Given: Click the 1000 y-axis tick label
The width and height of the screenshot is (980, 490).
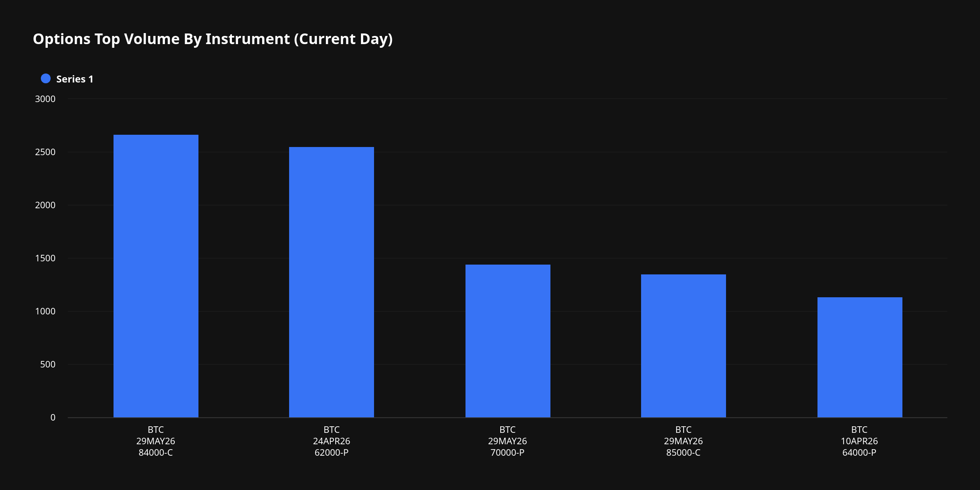Looking at the screenshot, I should [45, 311].
